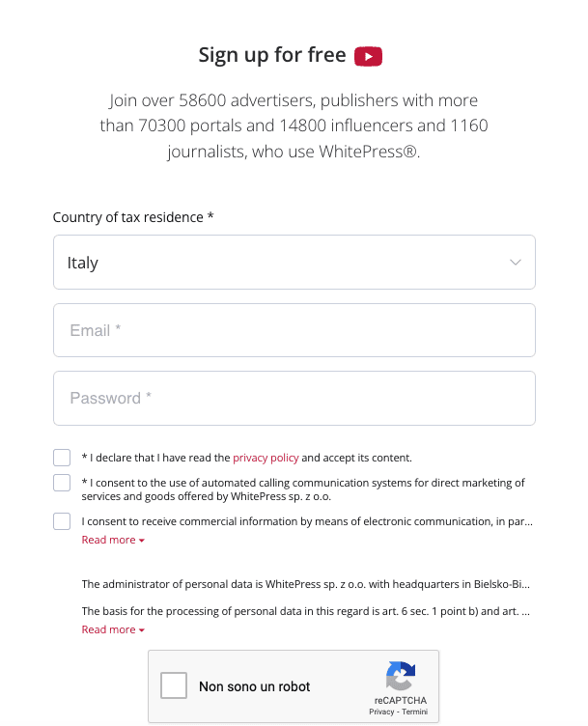Click the red YouTube video icon
This screenshot has width=588, height=726.
pyautogui.click(x=368, y=56)
